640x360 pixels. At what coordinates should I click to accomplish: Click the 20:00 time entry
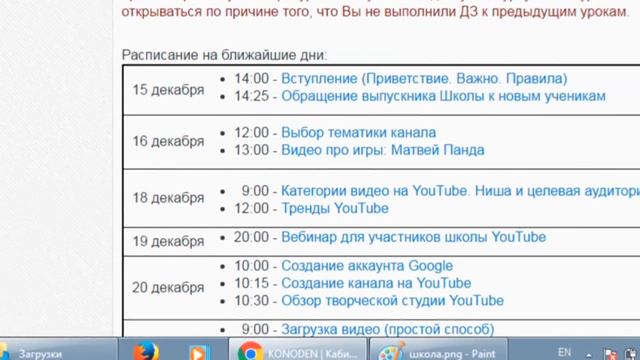[251, 237]
